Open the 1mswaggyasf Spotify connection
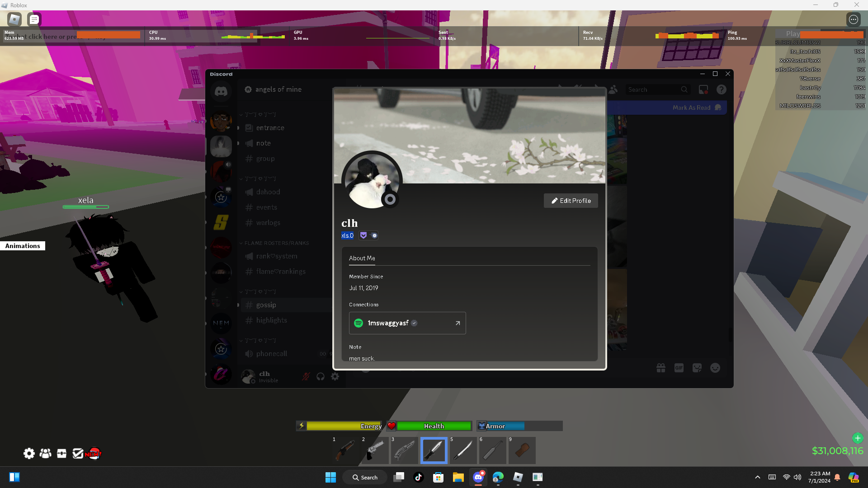 click(x=407, y=323)
